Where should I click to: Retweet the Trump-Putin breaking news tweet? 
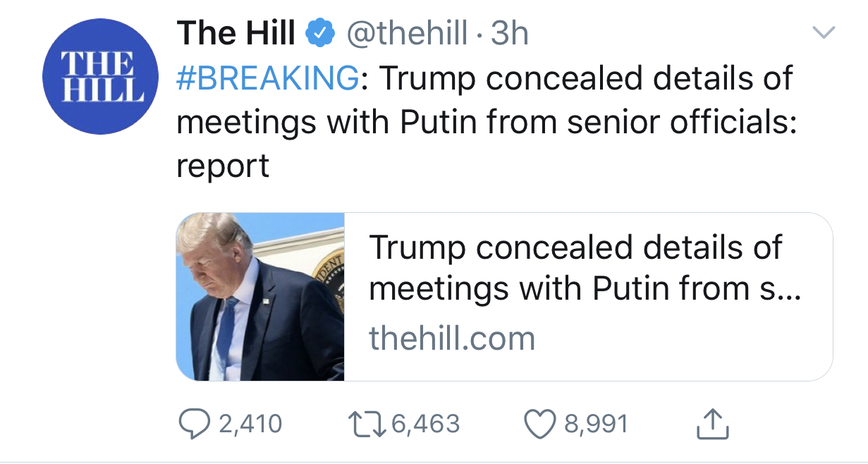pos(365,423)
